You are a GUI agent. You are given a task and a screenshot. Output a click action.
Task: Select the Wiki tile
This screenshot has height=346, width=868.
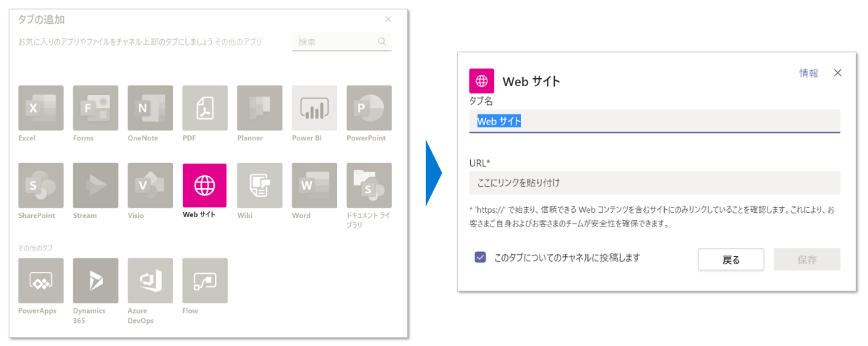click(x=260, y=185)
